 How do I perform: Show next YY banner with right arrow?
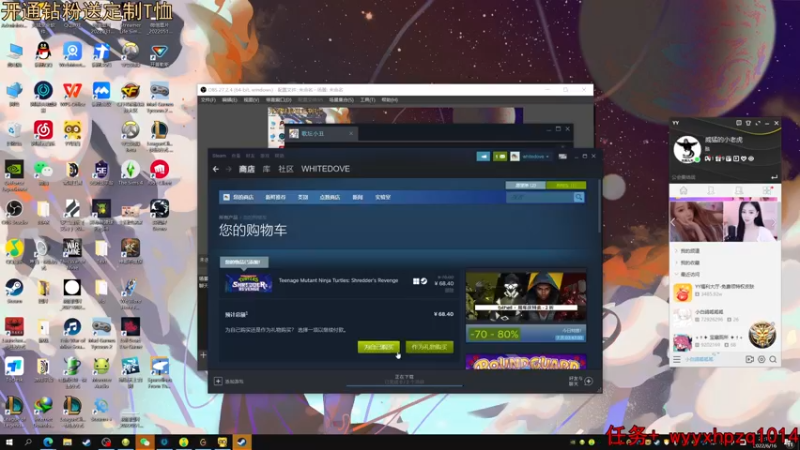click(x=774, y=222)
